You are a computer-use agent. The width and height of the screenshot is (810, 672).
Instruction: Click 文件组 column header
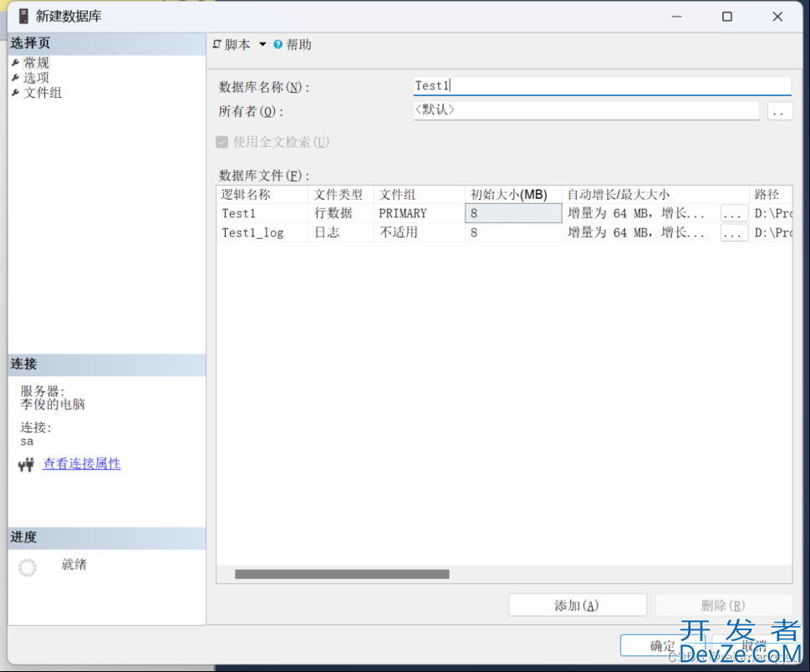(419, 195)
